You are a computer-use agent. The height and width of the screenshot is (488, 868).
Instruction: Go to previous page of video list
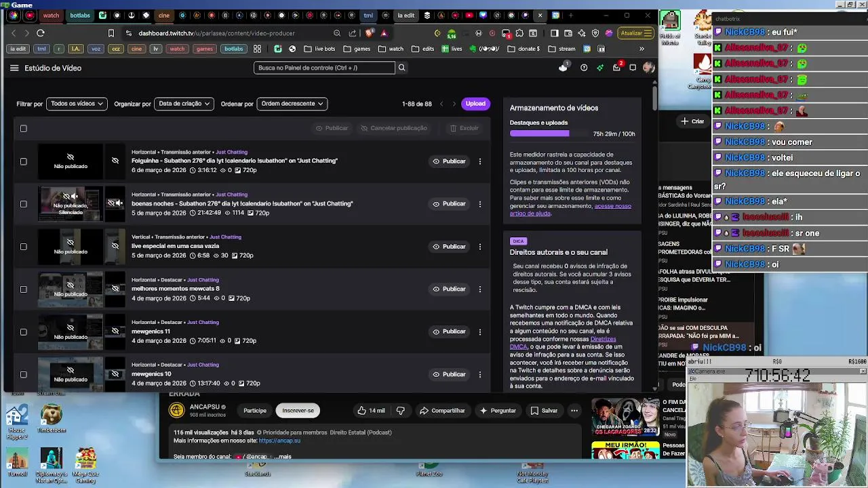coord(441,104)
